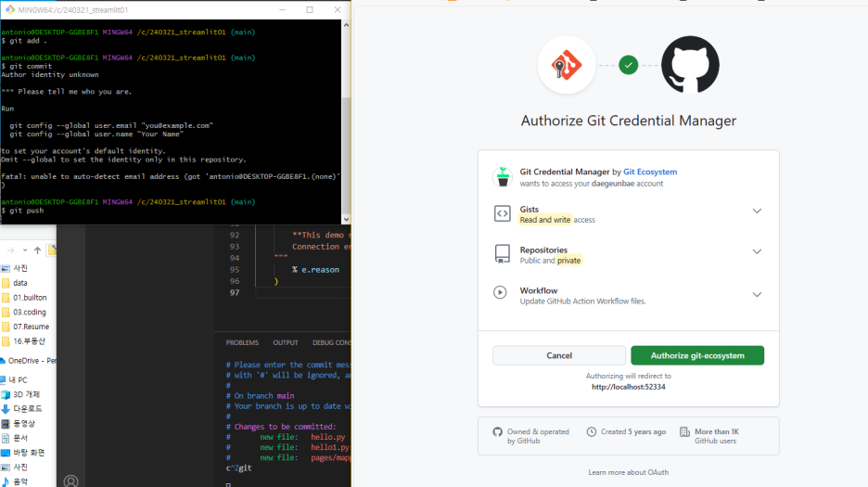
Task: Click the green checkmark connection badge
Action: tap(629, 65)
